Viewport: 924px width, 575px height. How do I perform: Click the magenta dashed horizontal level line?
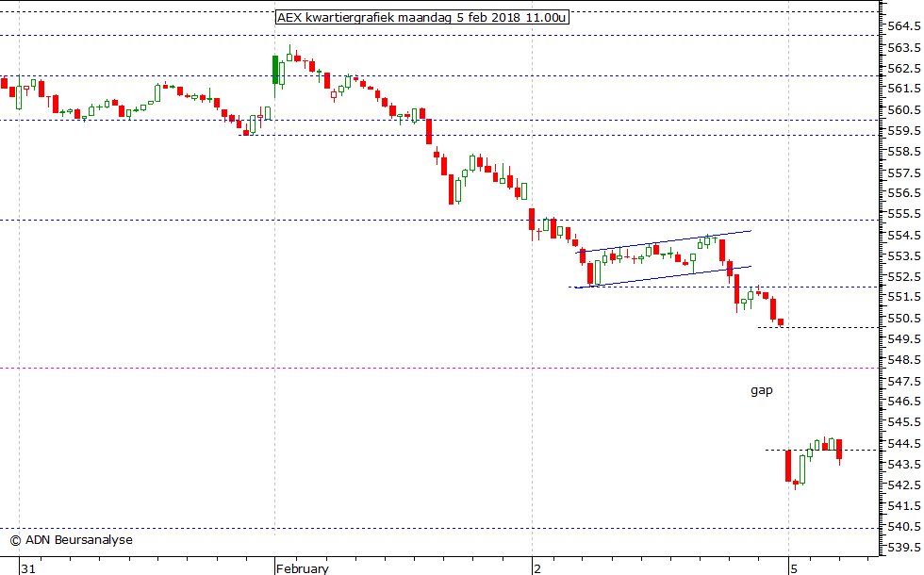(439, 369)
